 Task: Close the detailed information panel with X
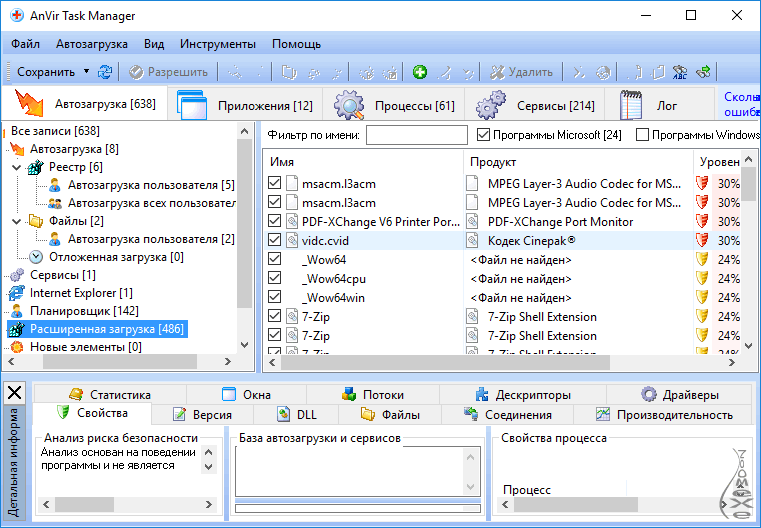15,392
